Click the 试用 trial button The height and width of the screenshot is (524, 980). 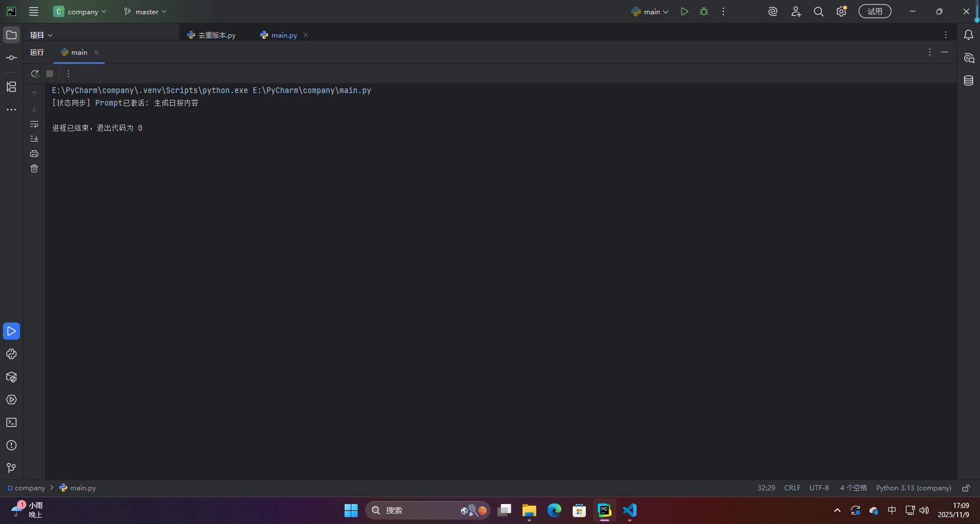pos(875,11)
